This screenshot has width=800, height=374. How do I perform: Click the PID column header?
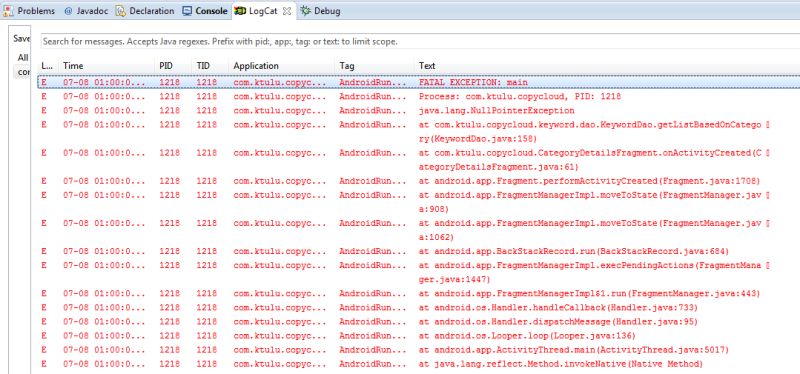pos(173,66)
